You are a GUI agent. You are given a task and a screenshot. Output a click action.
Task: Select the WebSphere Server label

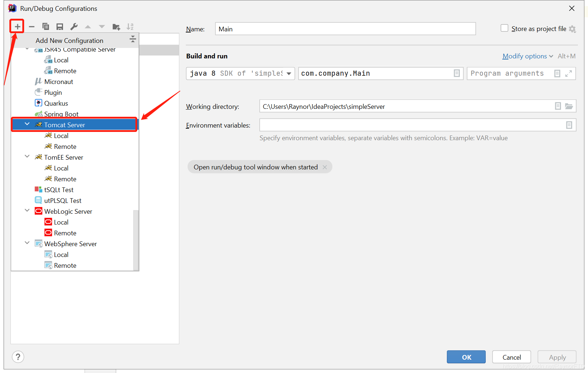point(71,244)
